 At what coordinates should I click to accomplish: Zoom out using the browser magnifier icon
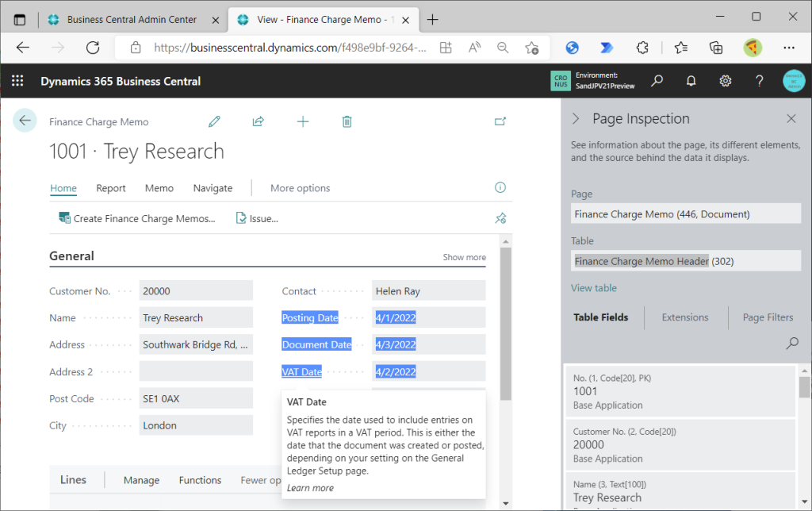(x=502, y=48)
